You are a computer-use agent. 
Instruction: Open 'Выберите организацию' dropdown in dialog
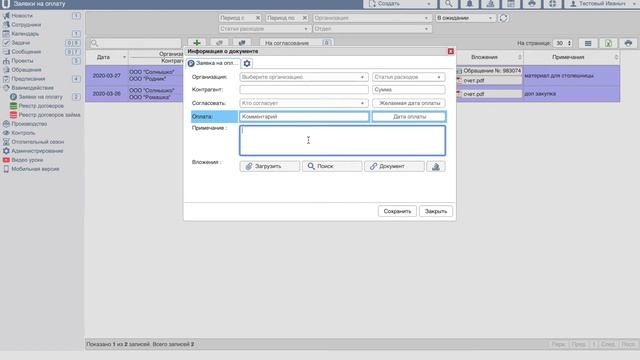(x=304, y=77)
